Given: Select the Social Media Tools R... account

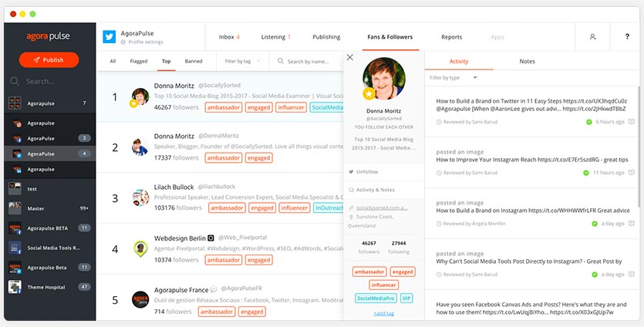Looking at the screenshot, I should 49,248.
